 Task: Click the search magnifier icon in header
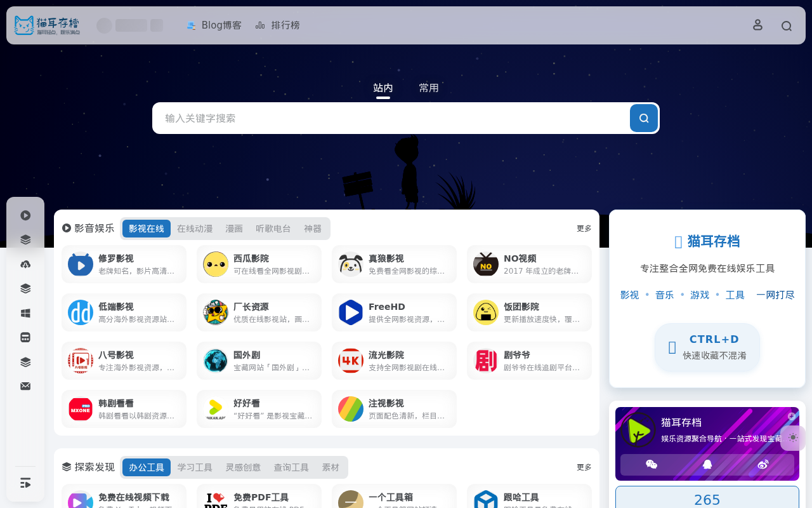787,26
